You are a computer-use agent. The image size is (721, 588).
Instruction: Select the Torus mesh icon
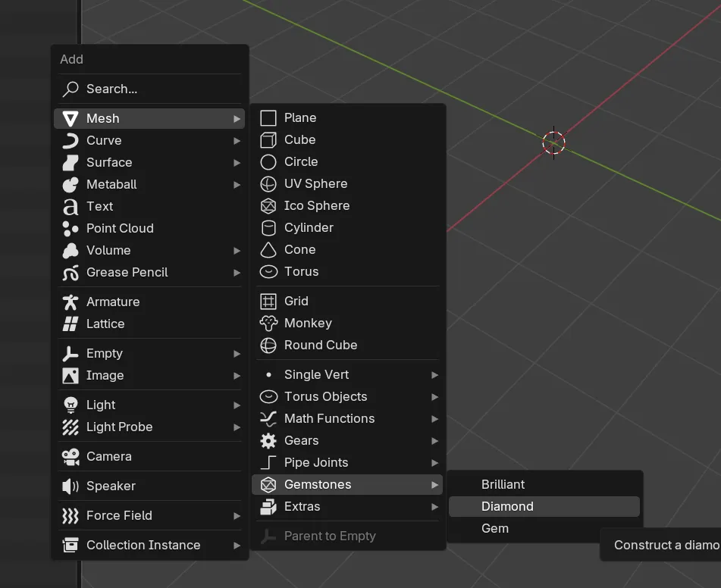pyautogui.click(x=268, y=272)
